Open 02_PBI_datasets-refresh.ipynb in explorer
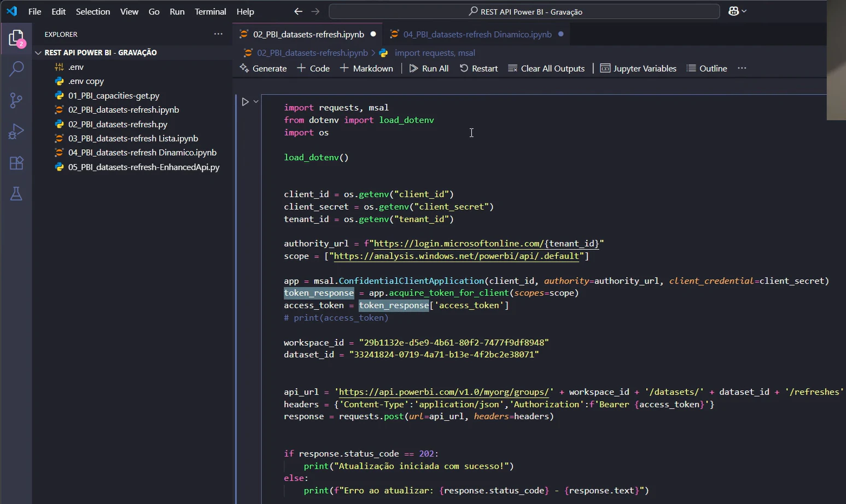The height and width of the screenshot is (504, 846). click(x=124, y=110)
